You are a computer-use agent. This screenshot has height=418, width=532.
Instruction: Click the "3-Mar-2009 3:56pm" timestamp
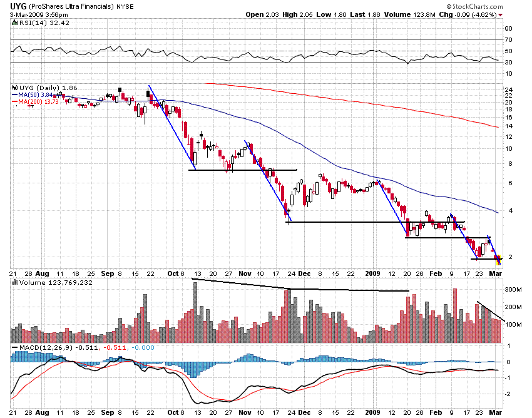[39, 15]
